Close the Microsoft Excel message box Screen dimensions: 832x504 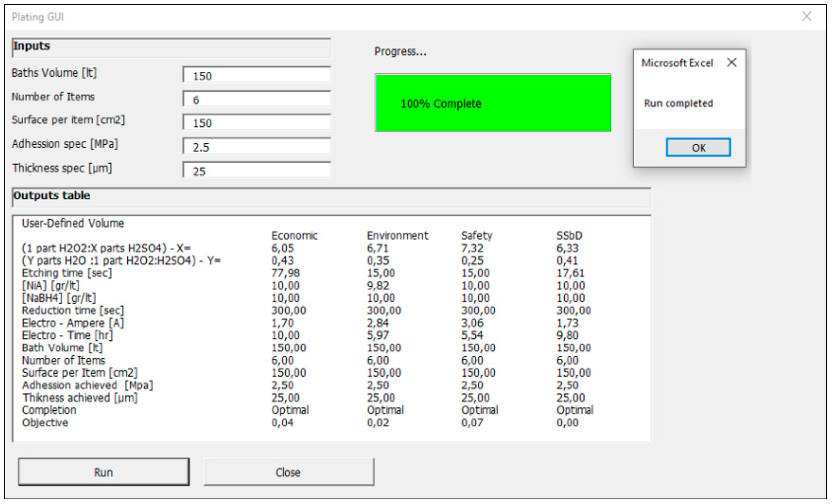click(x=732, y=62)
